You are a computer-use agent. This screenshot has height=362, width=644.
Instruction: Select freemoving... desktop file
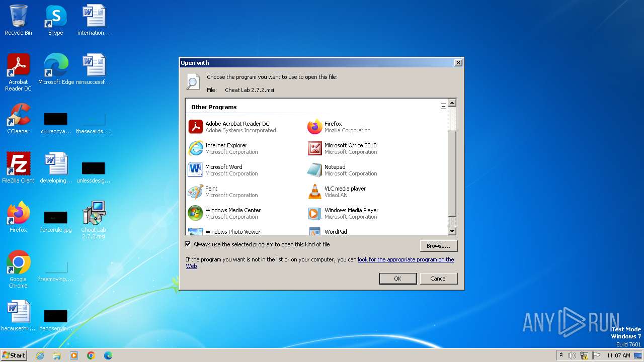pos(56,270)
